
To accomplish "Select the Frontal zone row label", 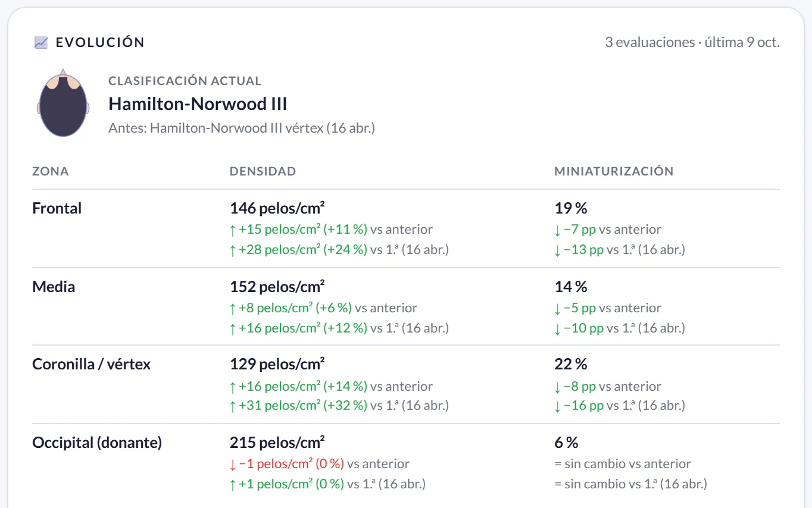I will click(57, 208).
